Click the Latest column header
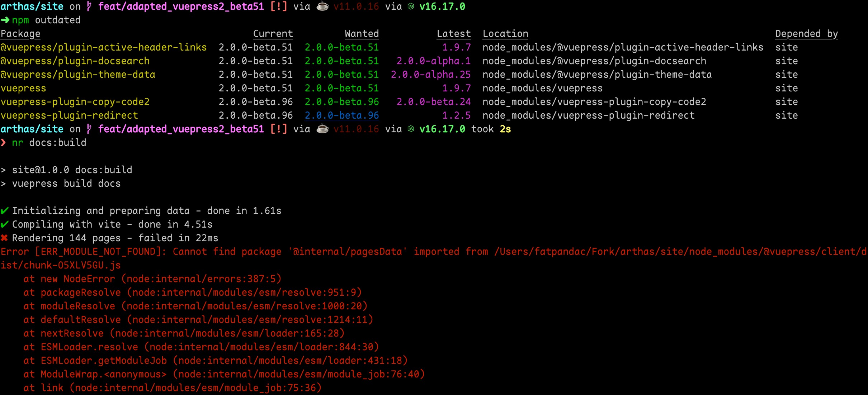 (454, 34)
